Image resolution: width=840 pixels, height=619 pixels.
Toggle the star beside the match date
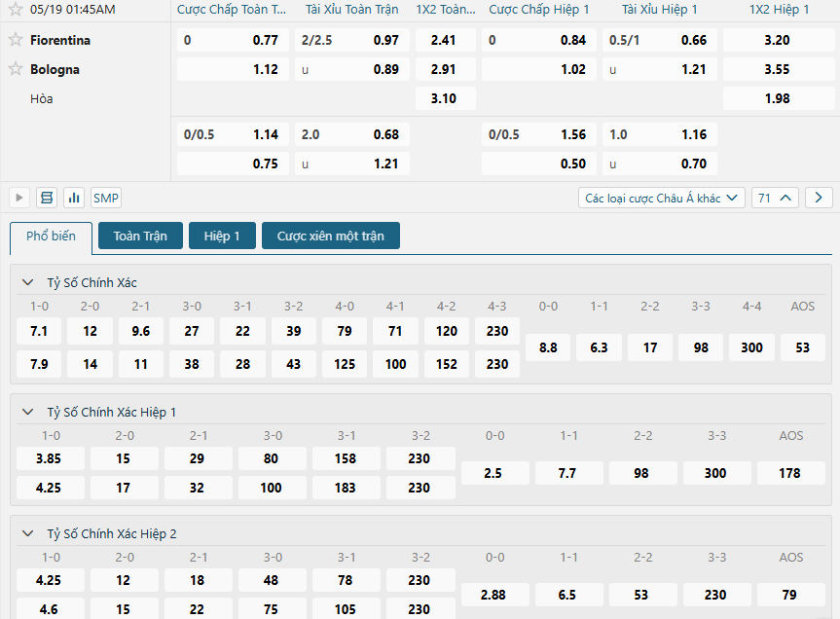16,9
